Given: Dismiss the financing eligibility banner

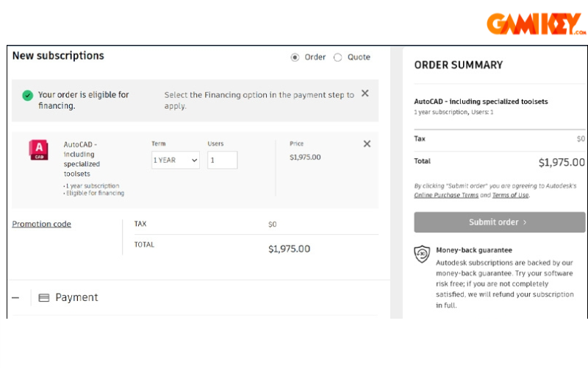Looking at the screenshot, I should tap(365, 93).
